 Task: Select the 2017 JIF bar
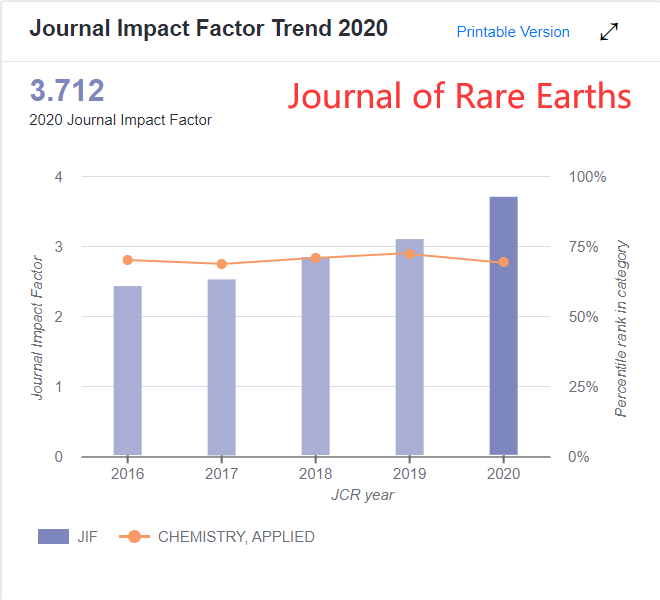click(x=221, y=367)
